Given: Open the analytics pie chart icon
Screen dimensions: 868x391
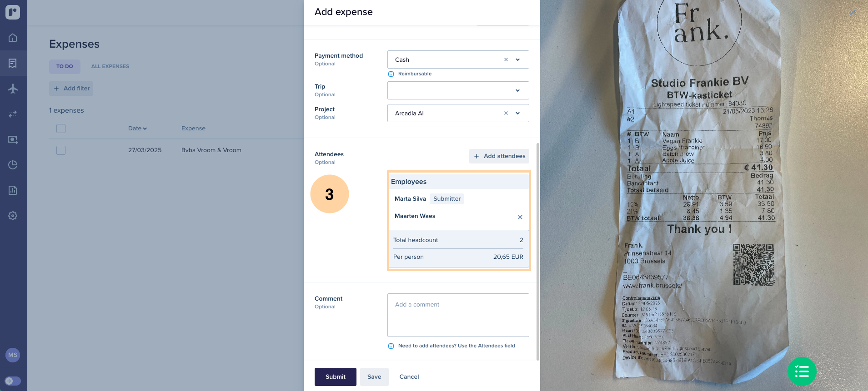Looking at the screenshot, I should 13,165.
